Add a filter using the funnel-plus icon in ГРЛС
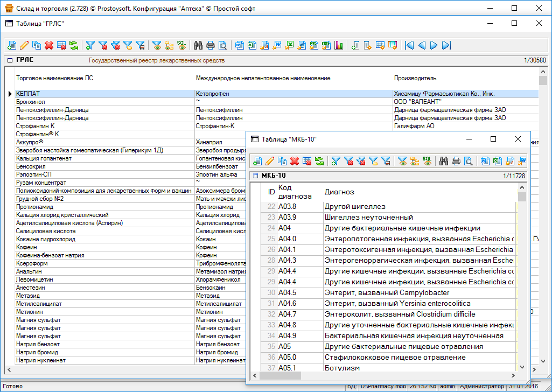Viewport: 552px width, 392px height. (x=90, y=45)
